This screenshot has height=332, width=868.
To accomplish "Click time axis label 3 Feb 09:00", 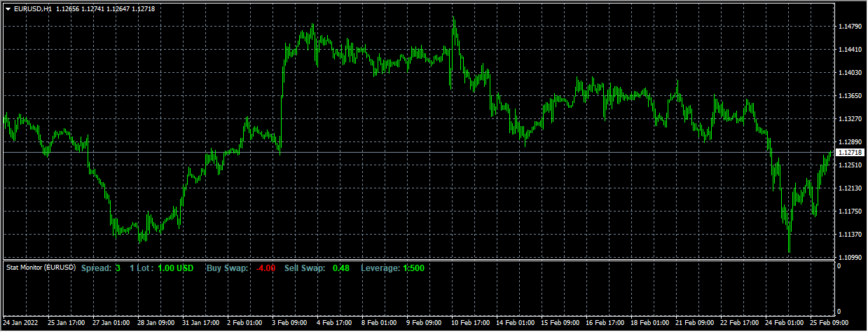I will click(289, 324).
